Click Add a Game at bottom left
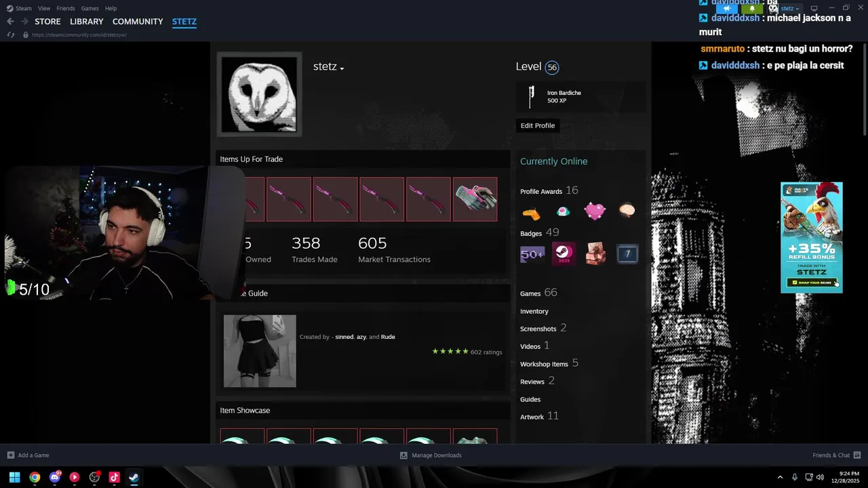 (28, 455)
